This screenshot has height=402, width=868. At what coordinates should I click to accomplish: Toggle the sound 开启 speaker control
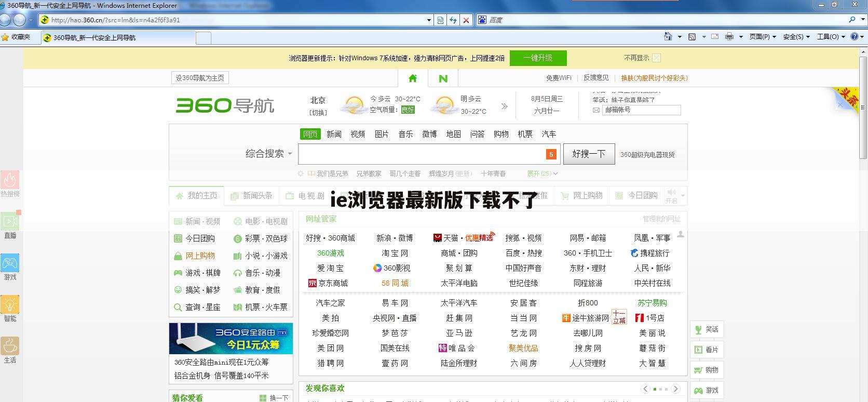click(672, 196)
